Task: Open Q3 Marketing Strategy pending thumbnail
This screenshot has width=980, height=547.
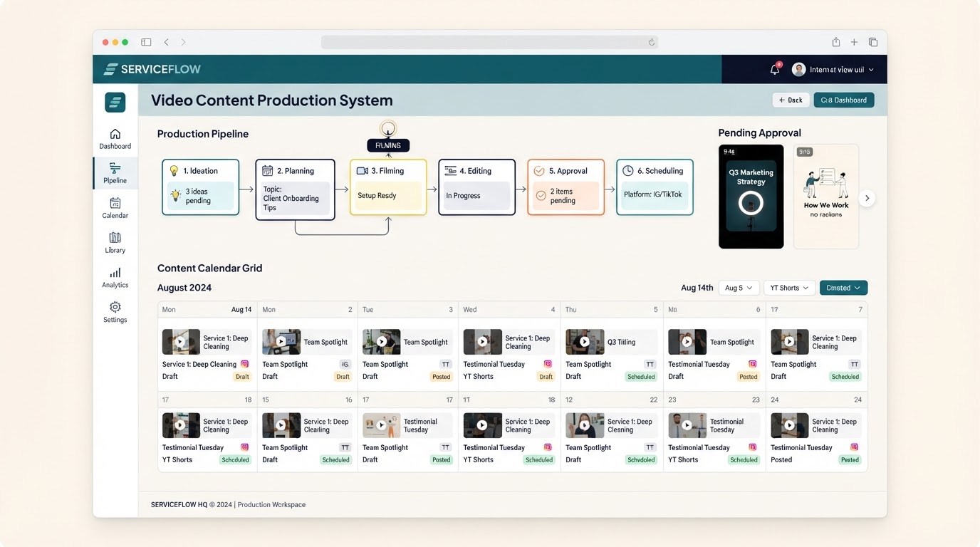Action: (751, 197)
